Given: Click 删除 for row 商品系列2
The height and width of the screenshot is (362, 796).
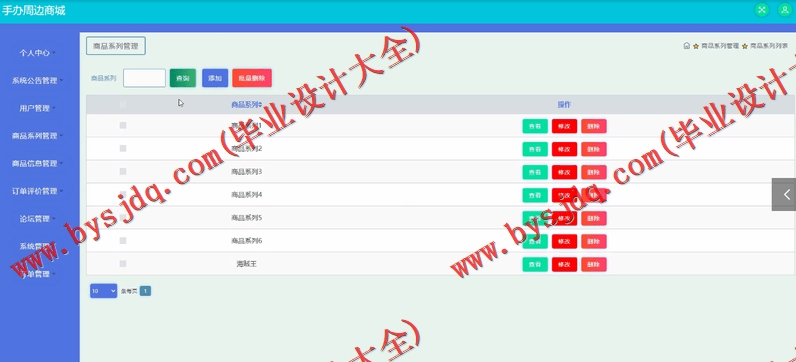Looking at the screenshot, I should click(594, 149).
